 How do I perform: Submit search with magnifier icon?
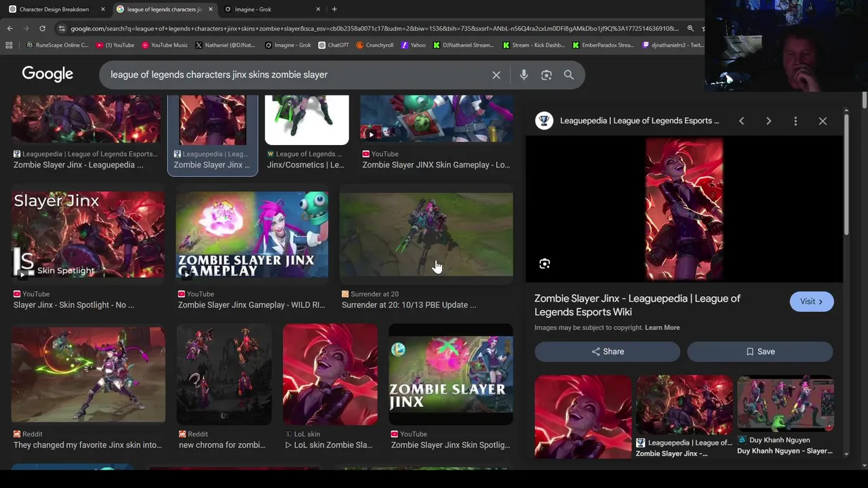point(569,75)
